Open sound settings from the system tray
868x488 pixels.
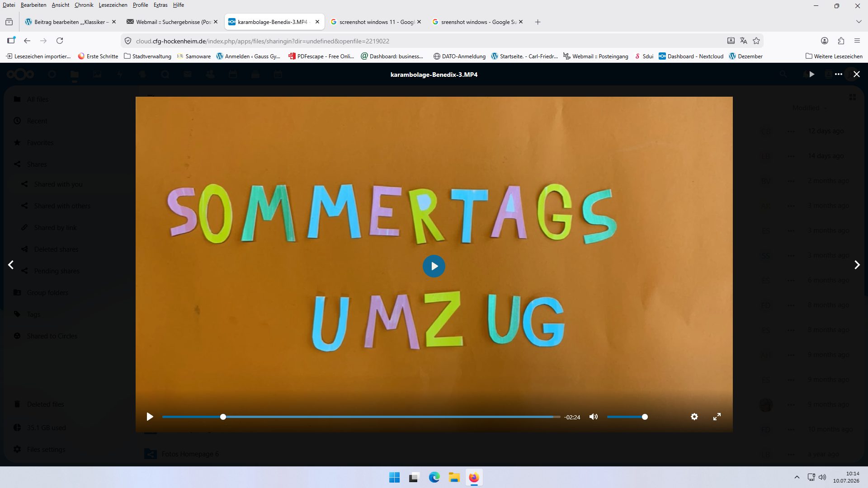[822, 477]
